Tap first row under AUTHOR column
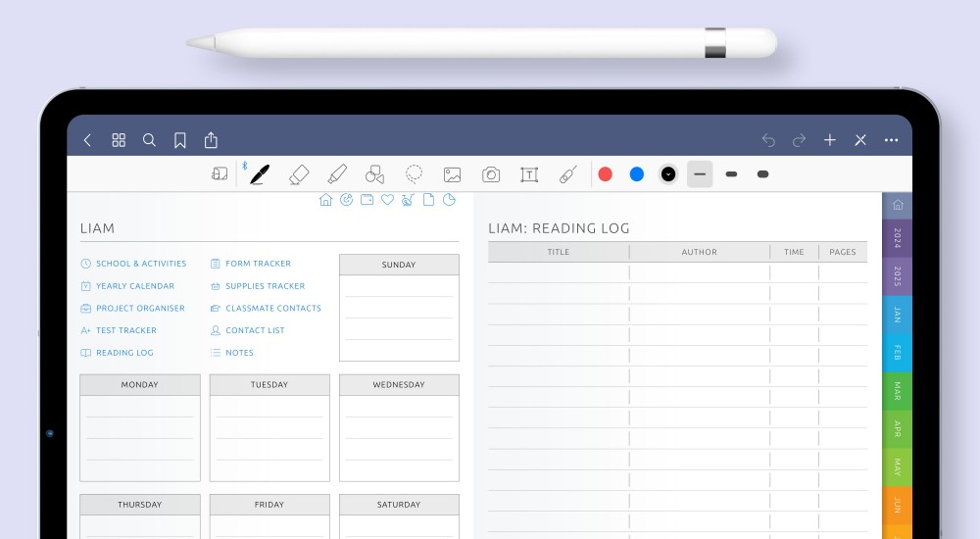 [700, 272]
